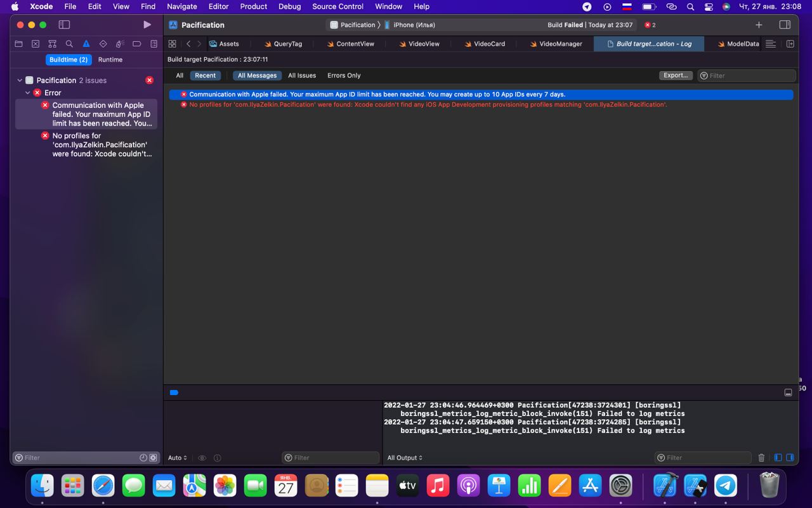Clear the console with the trash icon
Viewport: 812px width, 508px height.
[x=761, y=458]
